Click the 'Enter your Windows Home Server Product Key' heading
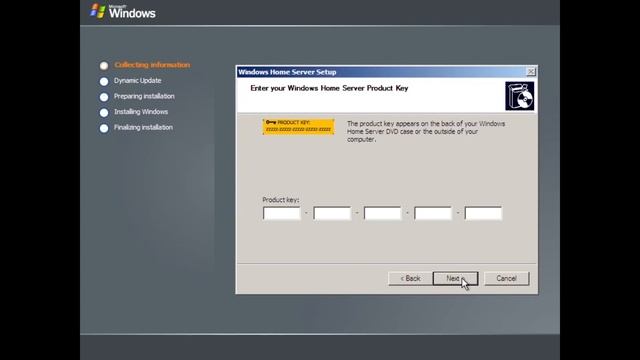Viewport: 640px width, 360px height. [x=329, y=88]
